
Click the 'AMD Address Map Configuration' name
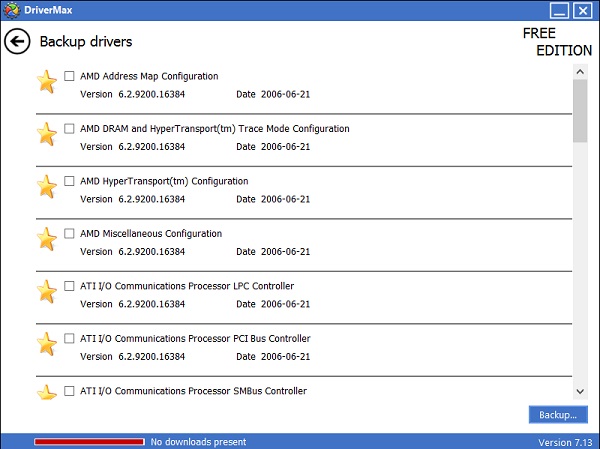pyautogui.click(x=149, y=76)
